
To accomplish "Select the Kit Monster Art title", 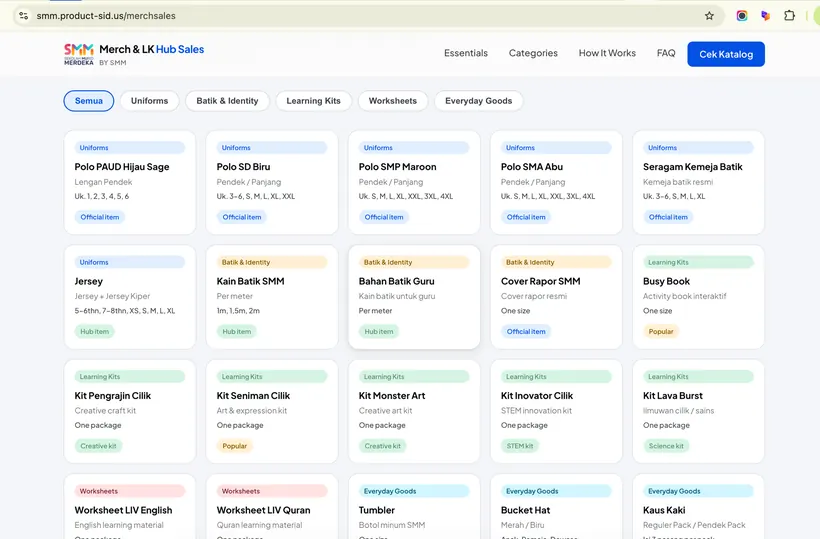I will [x=392, y=396].
